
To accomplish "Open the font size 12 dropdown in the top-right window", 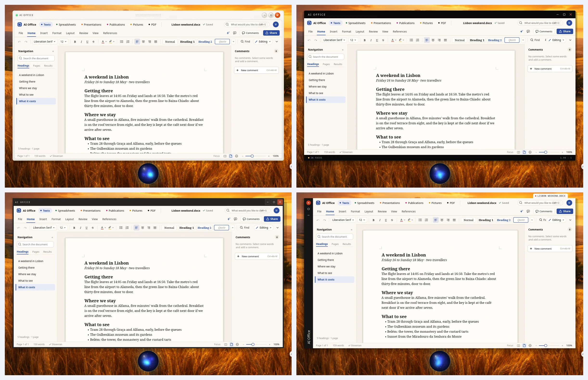I will [x=353, y=40].
